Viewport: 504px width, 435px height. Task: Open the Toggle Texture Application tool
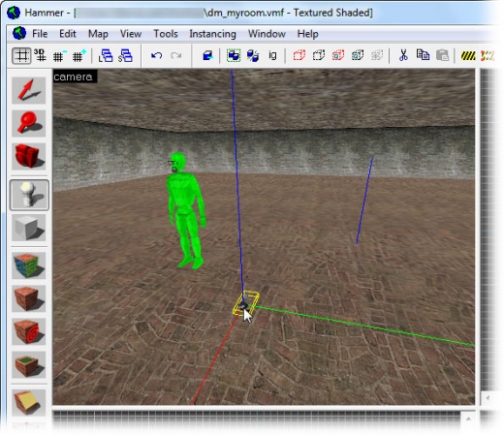coord(29,265)
